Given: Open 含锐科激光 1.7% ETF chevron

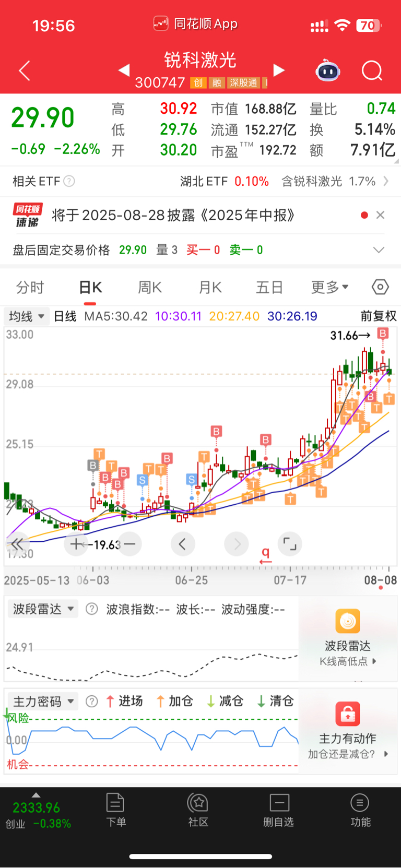Looking at the screenshot, I should coord(386,181).
